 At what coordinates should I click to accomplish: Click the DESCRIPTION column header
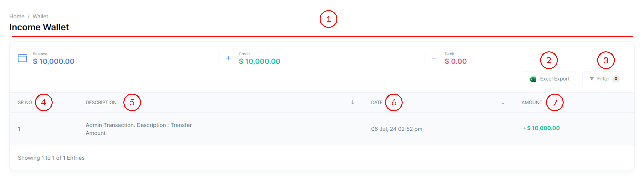[101, 102]
